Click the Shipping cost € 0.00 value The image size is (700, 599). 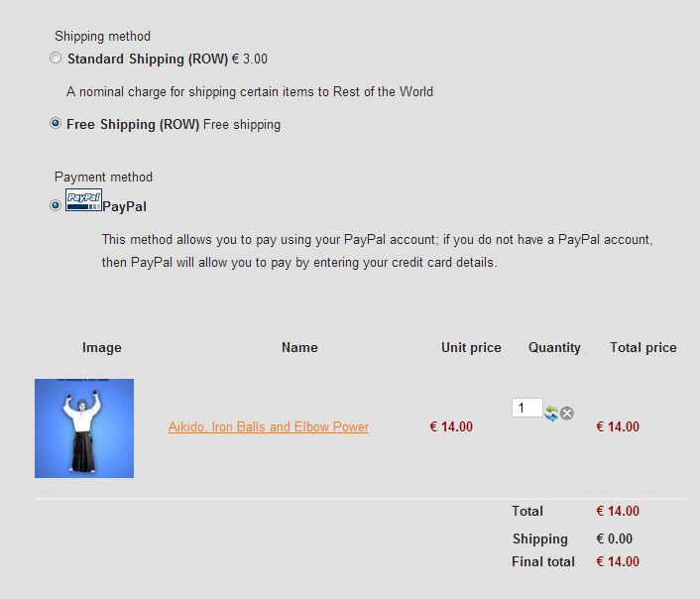615,539
